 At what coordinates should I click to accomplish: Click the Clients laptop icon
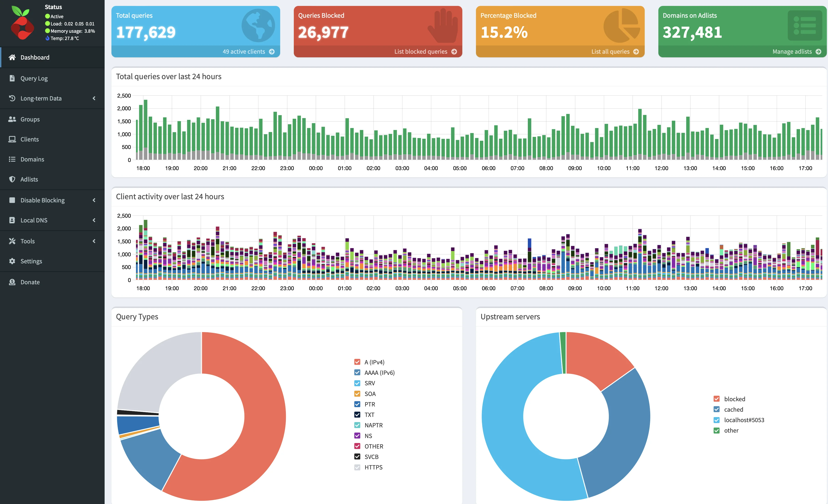[x=12, y=139]
